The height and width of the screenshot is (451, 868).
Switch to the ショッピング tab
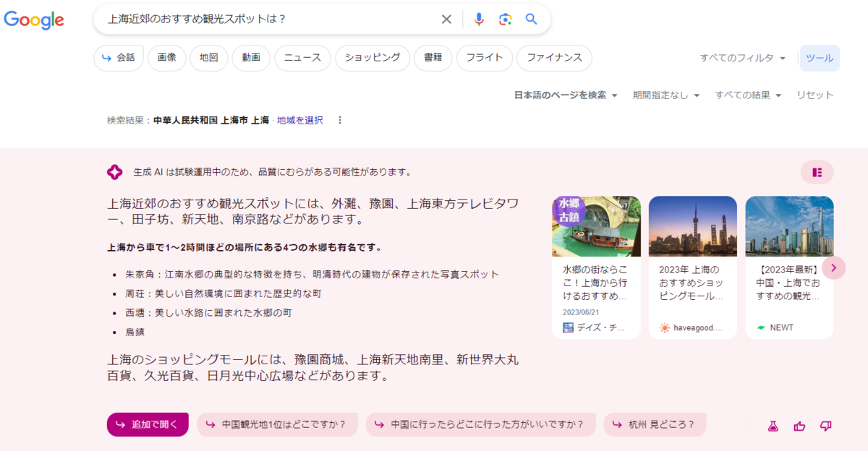[x=373, y=58]
